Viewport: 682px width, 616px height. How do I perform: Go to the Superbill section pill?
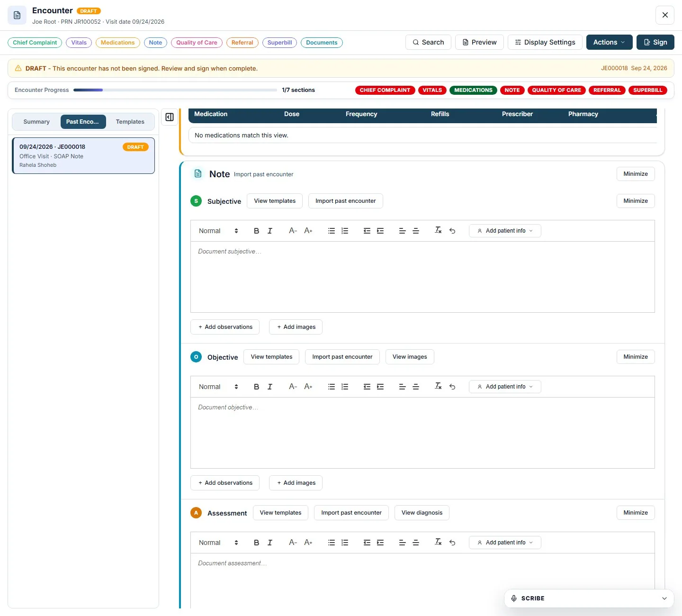pos(279,43)
